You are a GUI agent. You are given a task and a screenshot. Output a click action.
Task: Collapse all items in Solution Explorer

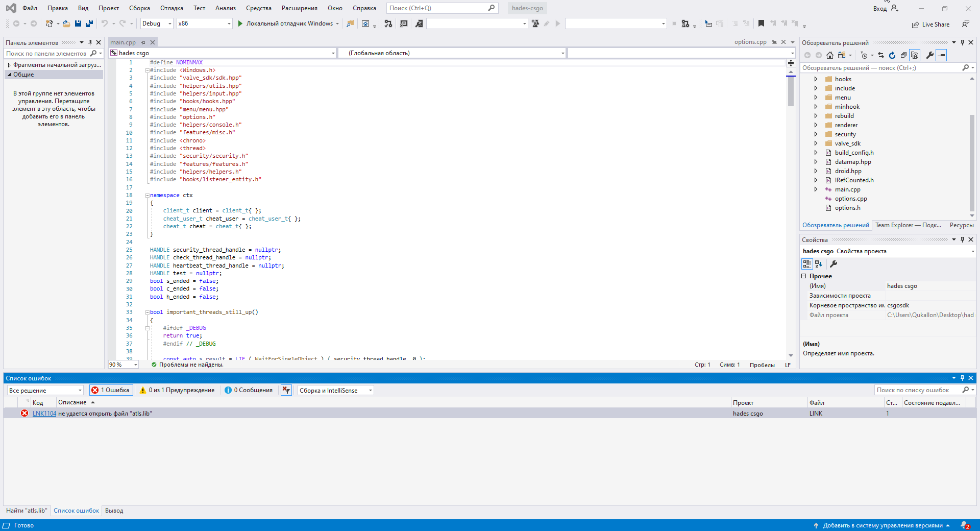click(x=903, y=55)
